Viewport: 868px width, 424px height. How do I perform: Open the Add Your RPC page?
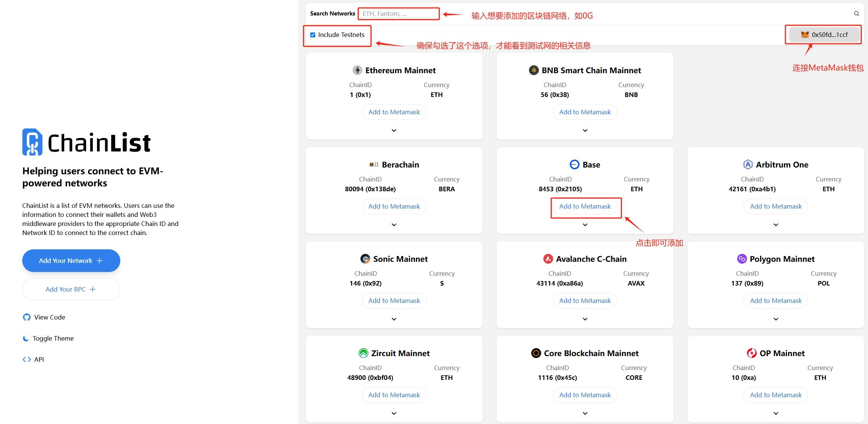(71, 289)
